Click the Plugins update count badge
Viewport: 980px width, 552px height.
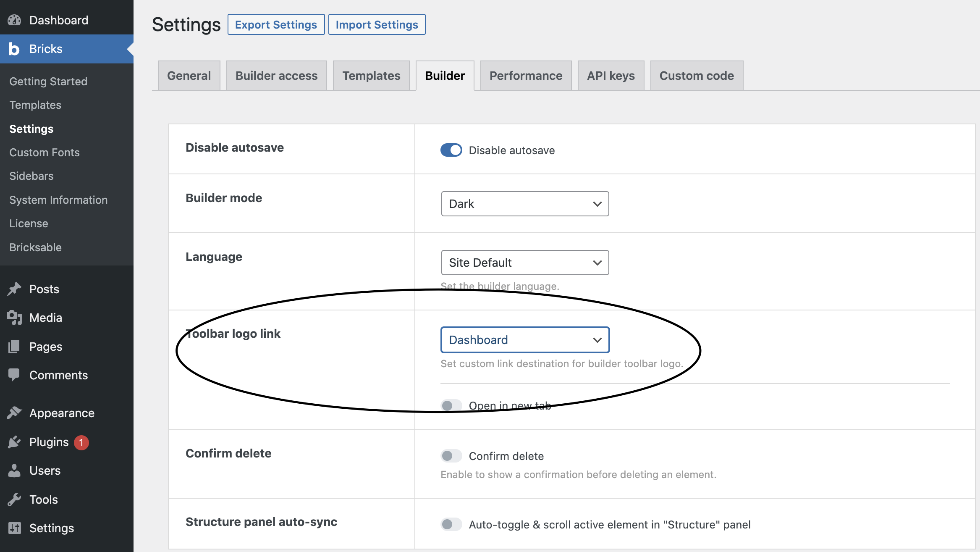(81, 442)
